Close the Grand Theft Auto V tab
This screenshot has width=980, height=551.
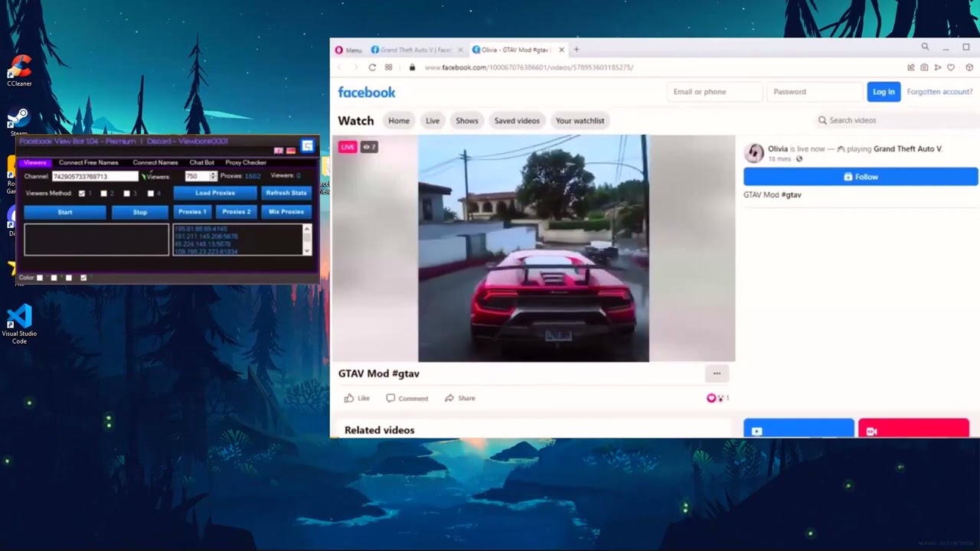460,50
